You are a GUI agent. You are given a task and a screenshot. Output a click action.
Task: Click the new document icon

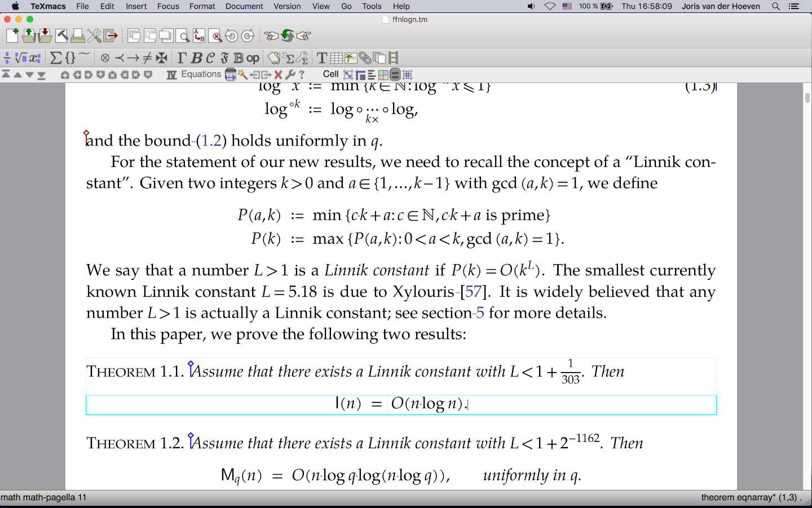tap(12, 36)
